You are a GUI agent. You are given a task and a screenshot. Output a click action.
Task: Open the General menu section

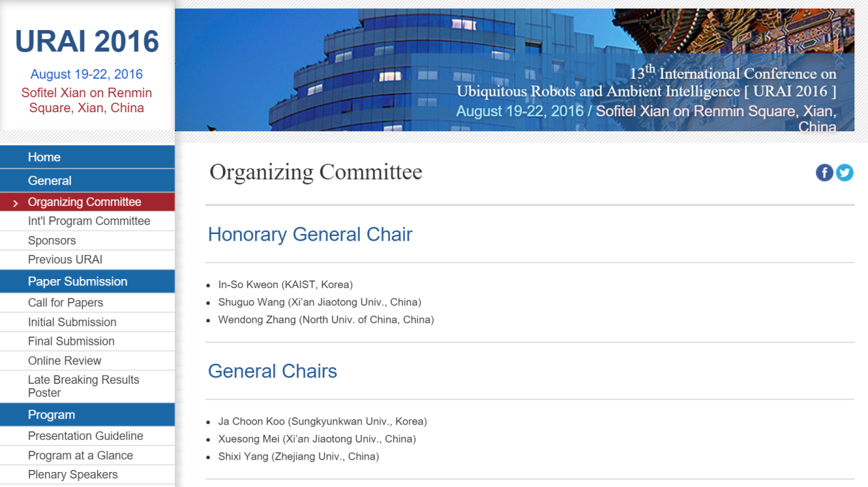point(50,181)
